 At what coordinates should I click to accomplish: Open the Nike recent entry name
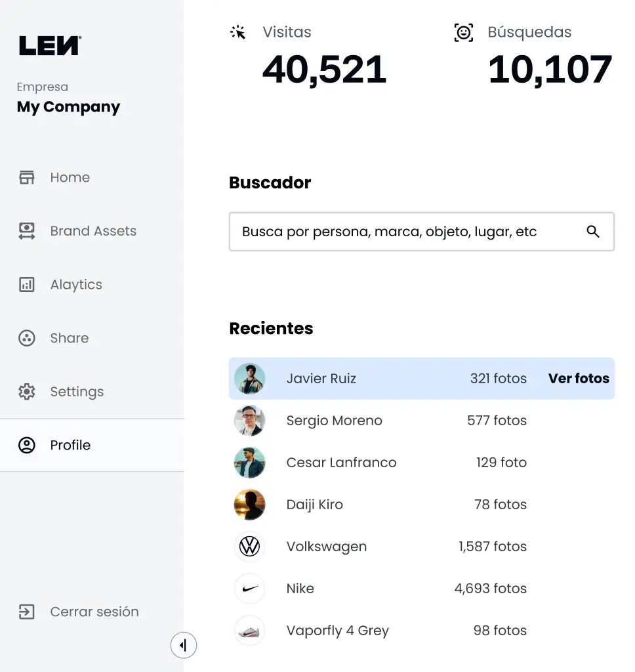coord(300,589)
